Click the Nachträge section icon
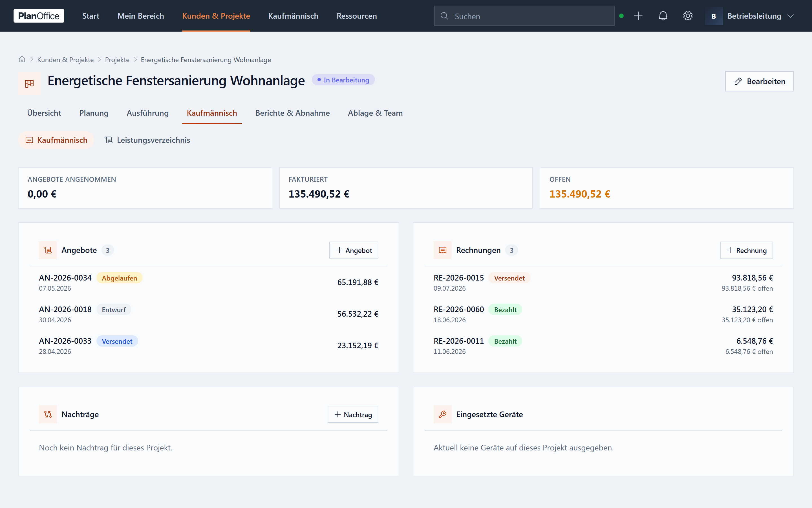The width and height of the screenshot is (812, 508). 48,414
